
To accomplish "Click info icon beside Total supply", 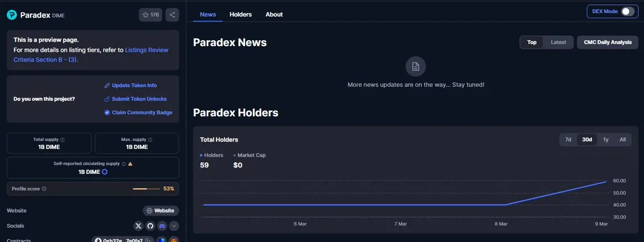I will click(x=62, y=140).
